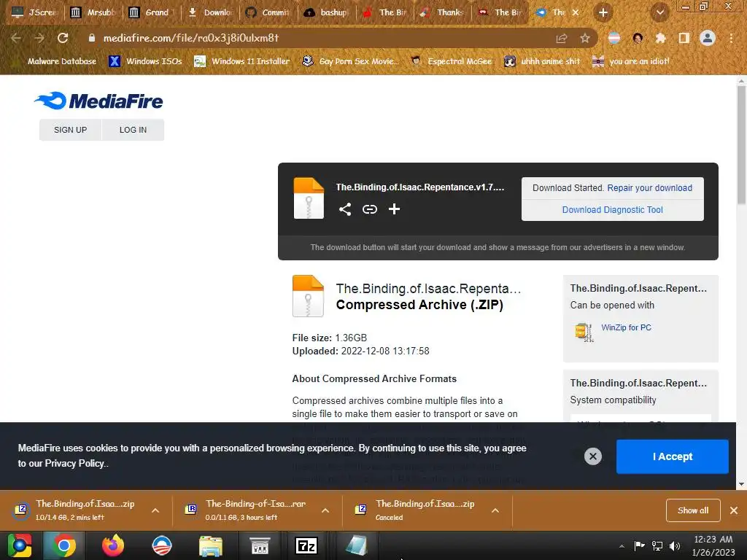Open Chrome three-dot menu
The width and height of the screenshot is (747, 560).
[x=731, y=38]
